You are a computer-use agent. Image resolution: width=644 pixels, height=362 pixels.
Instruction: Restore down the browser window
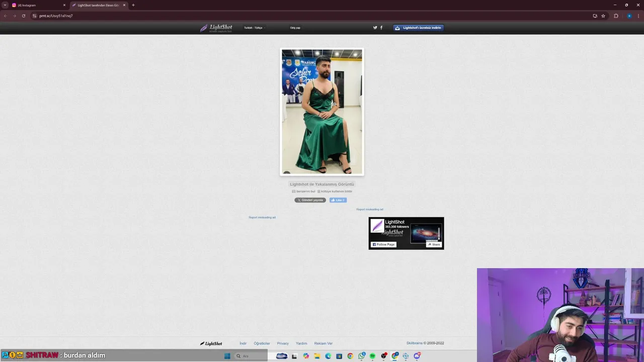point(626,5)
